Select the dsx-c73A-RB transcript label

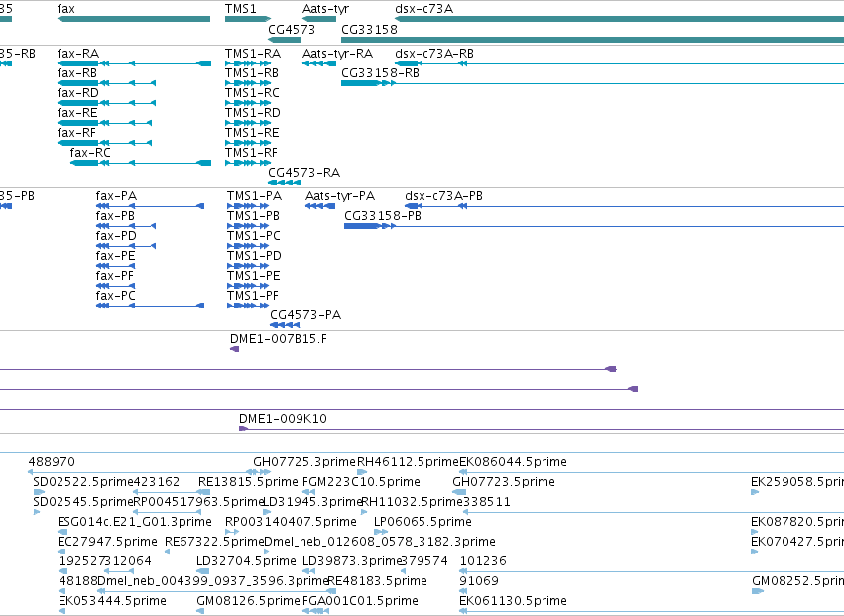(434, 54)
